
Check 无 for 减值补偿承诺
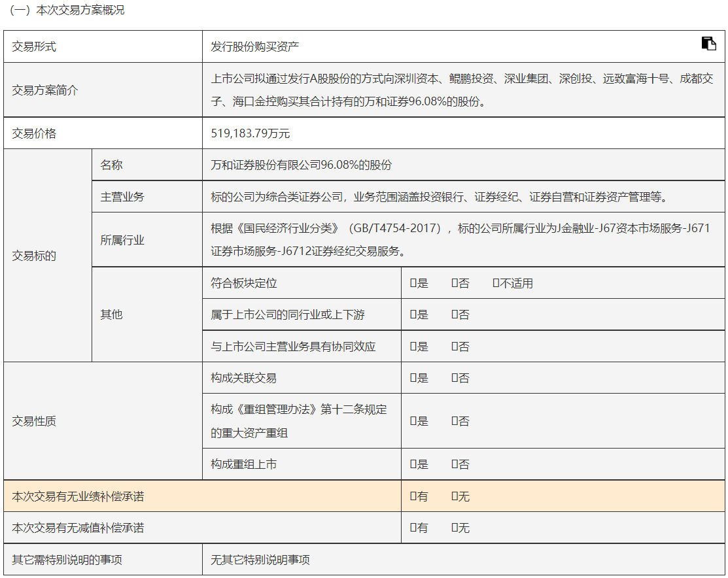pos(455,528)
